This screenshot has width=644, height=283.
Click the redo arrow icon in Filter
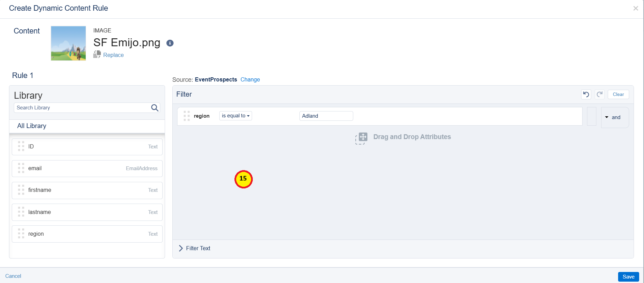click(x=599, y=95)
